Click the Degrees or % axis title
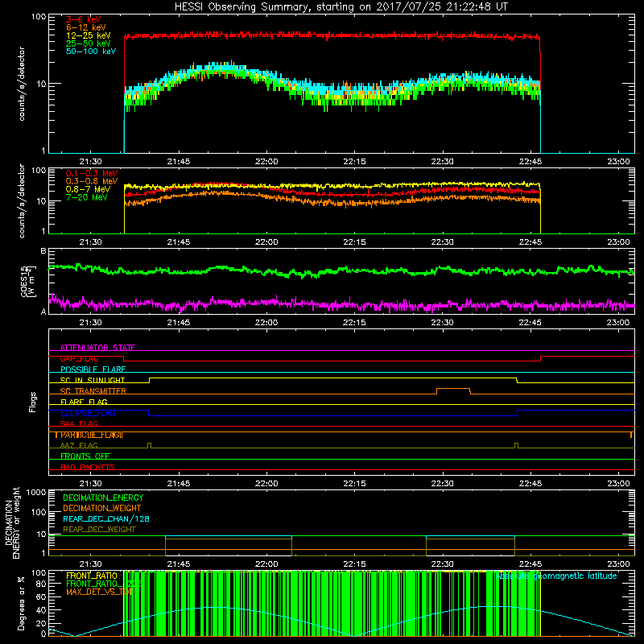This screenshot has height=644, width=644. 21,603
